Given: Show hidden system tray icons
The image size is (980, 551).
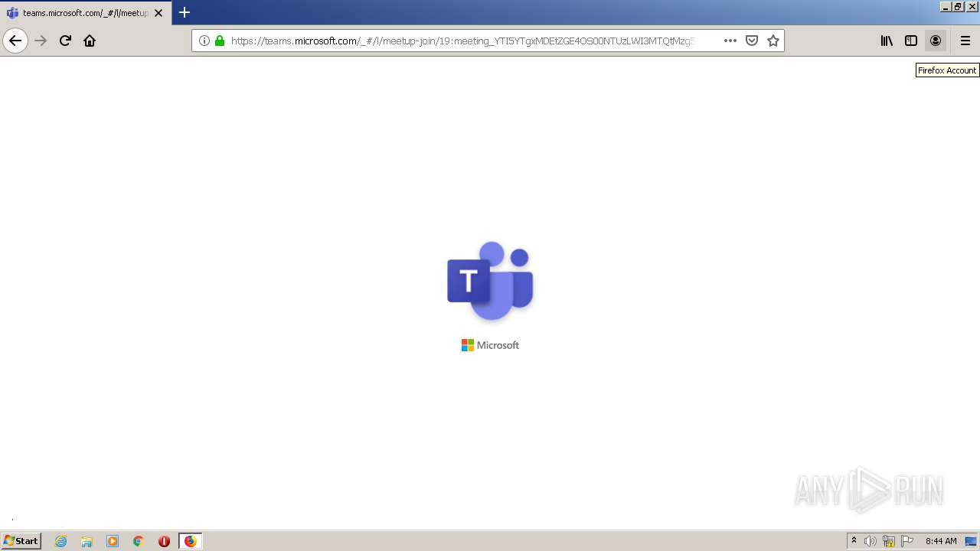Looking at the screenshot, I should (854, 541).
